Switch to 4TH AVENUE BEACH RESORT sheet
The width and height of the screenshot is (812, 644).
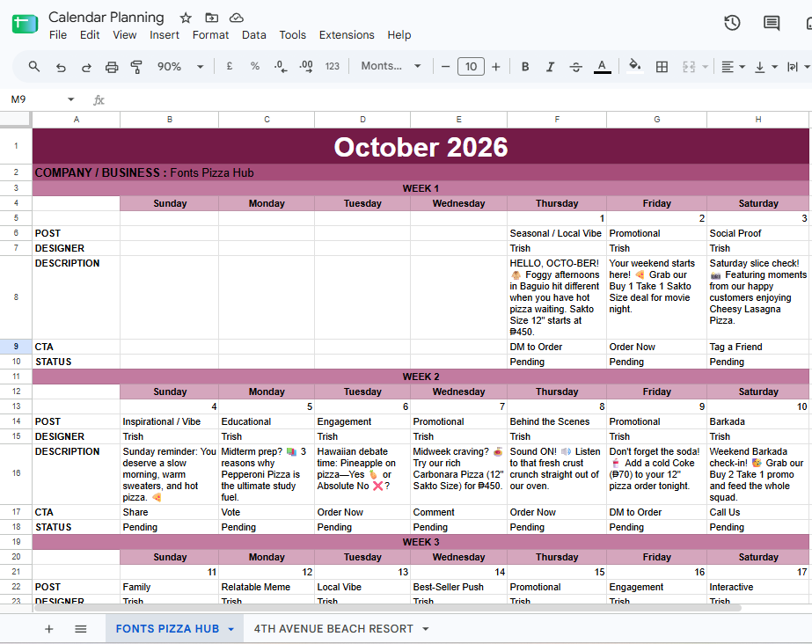pyautogui.click(x=333, y=629)
